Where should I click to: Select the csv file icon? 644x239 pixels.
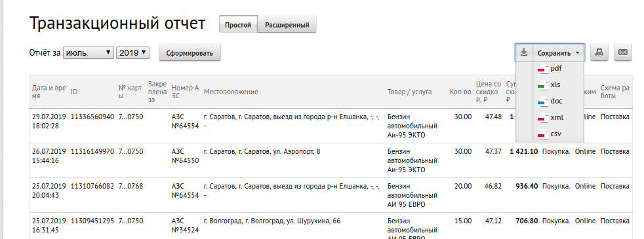point(542,134)
